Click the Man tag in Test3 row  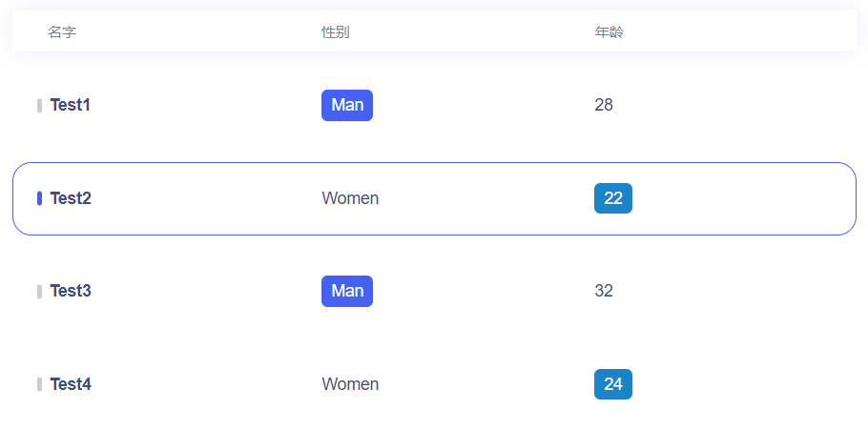point(347,291)
